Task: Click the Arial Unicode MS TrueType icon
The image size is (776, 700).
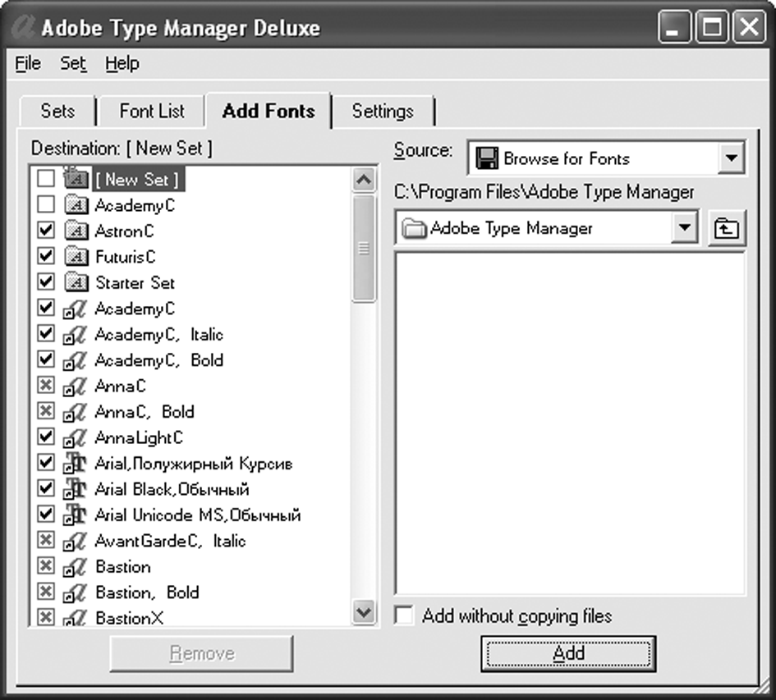Action: (76, 515)
